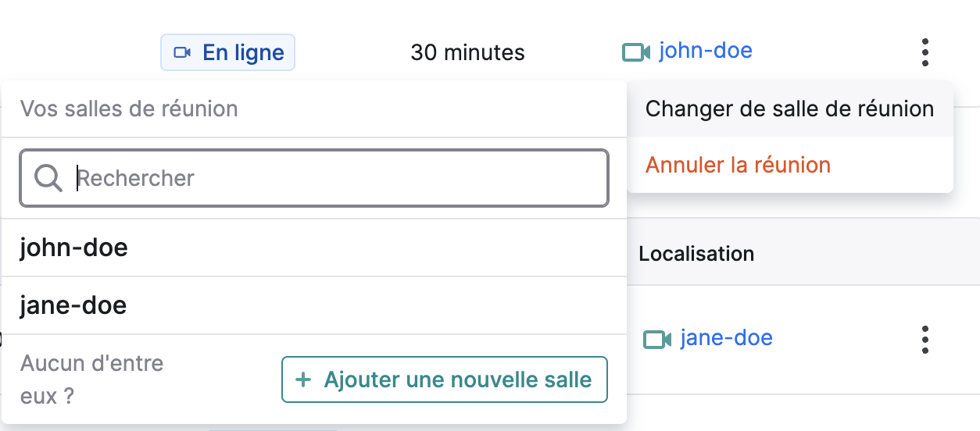Open the jane-doe room link
The image size is (980, 431).
(727, 338)
